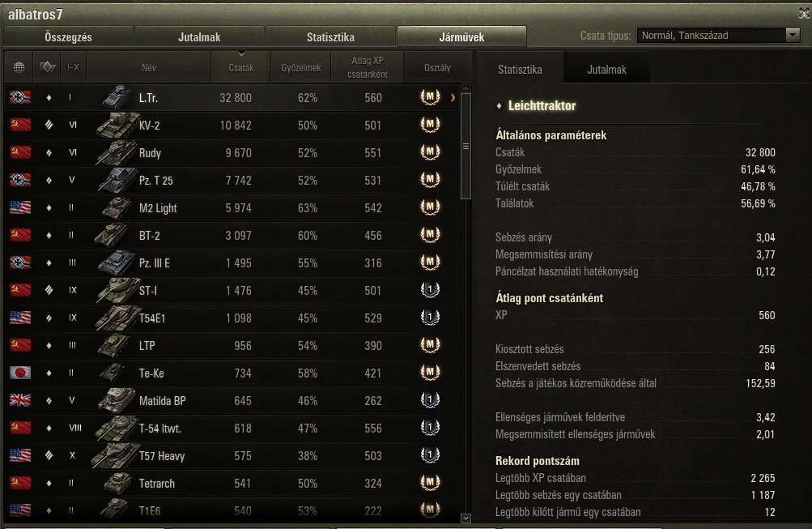812x529 pixels.
Task: Switch to the Összegzés tab
Action: pos(68,36)
